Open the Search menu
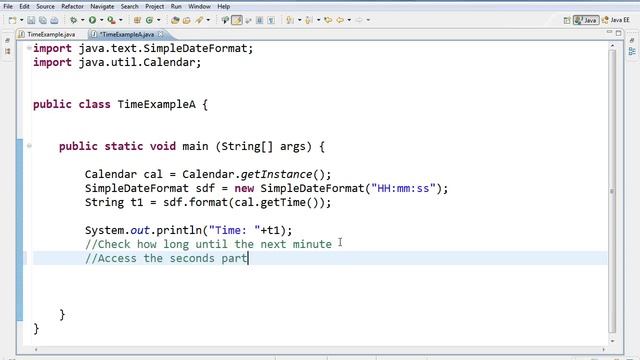The image size is (640, 360). click(x=129, y=7)
